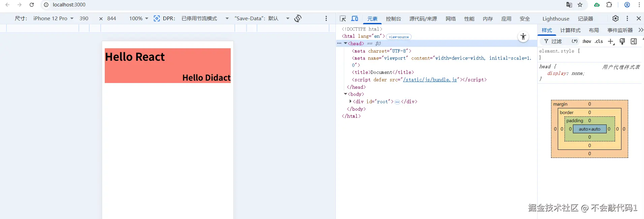This screenshot has height=219, width=644.
Task: Activate the inspect element picker
Action: pyautogui.click(x=343, y=19)
